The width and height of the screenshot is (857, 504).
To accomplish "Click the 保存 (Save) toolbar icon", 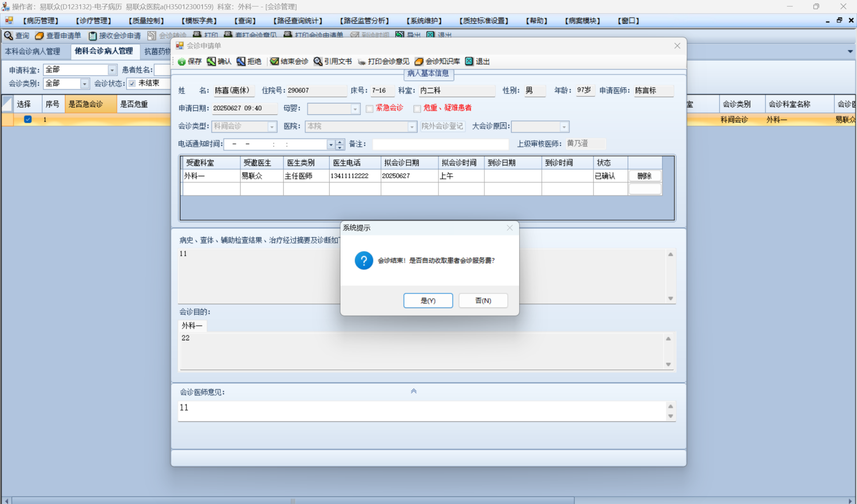I will click(182, 62).
